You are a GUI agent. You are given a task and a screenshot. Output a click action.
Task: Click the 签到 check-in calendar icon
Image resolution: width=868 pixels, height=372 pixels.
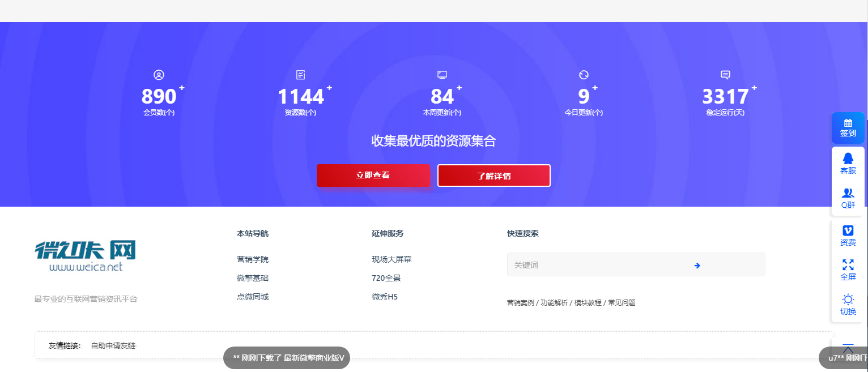click(848, 123)
